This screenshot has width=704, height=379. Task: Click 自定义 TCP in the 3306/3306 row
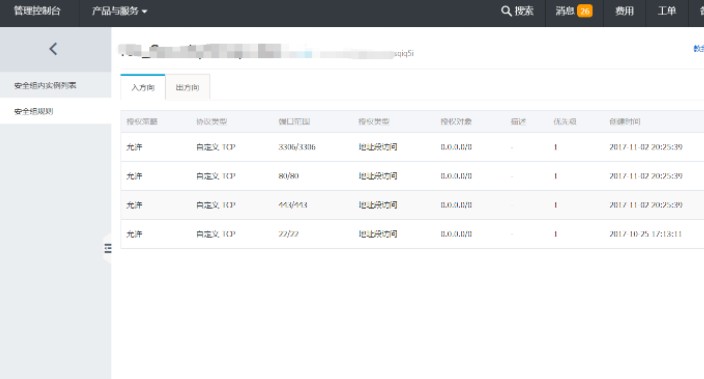[x=216, y=147]
